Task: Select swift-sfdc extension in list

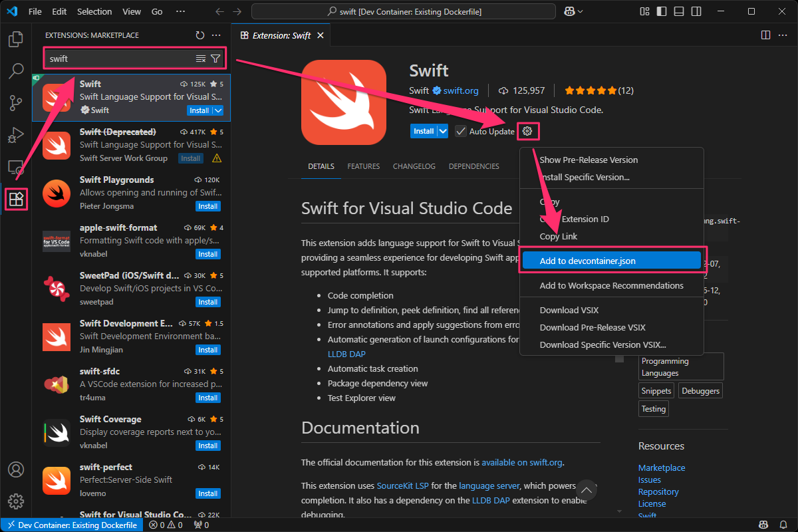Action: click(x=131, y=384)
